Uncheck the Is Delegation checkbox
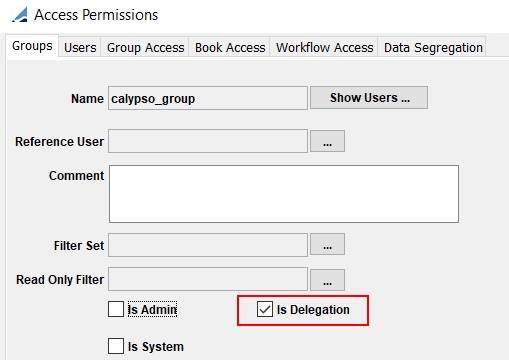 click(265, 309)
